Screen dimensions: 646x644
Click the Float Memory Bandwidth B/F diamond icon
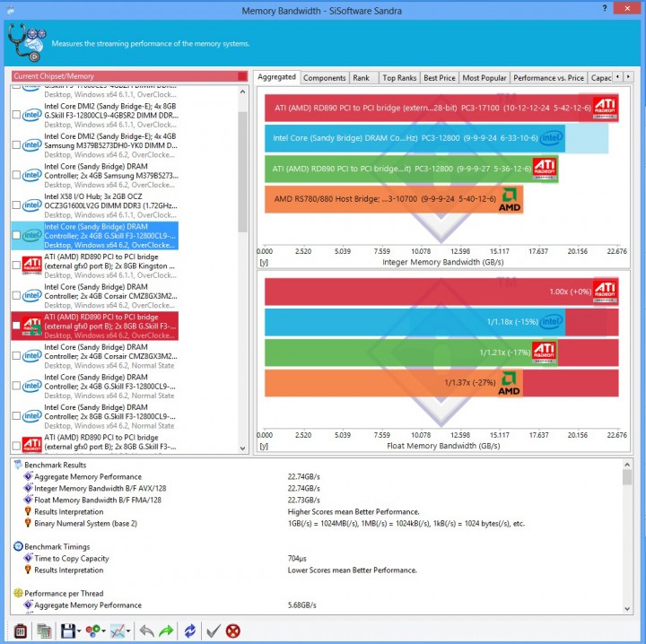coord(28,500)
